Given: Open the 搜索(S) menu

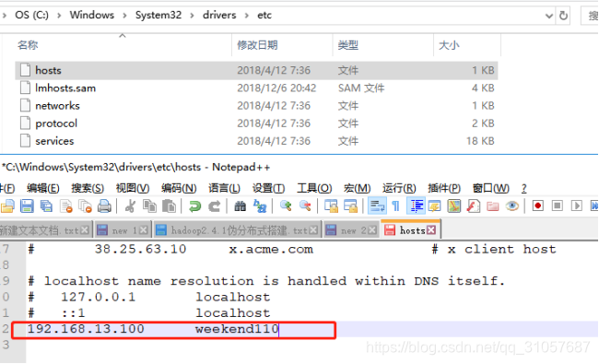Looking at the screenshot, I should click(x=88, y=188).
